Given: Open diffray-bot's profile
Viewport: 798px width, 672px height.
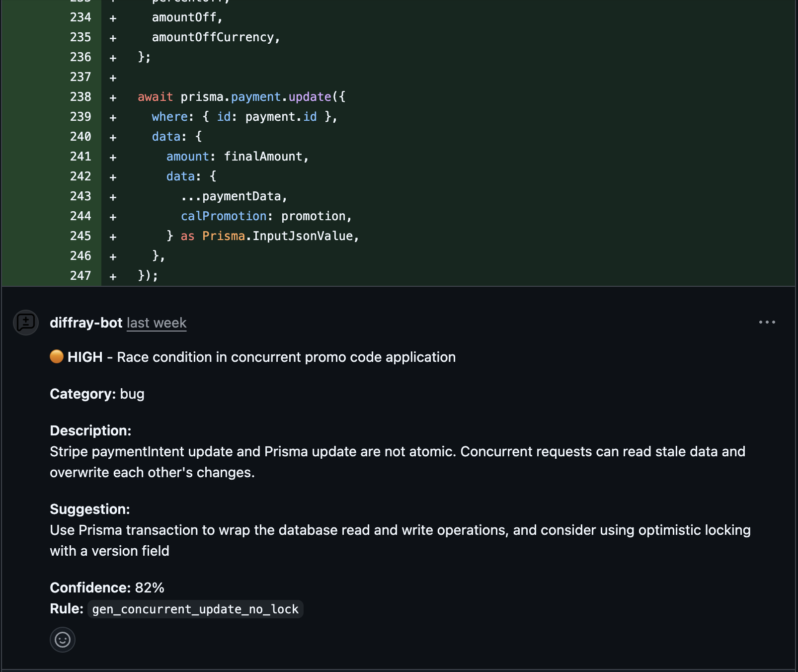Looking at the screenshot, I should (85, 322).
